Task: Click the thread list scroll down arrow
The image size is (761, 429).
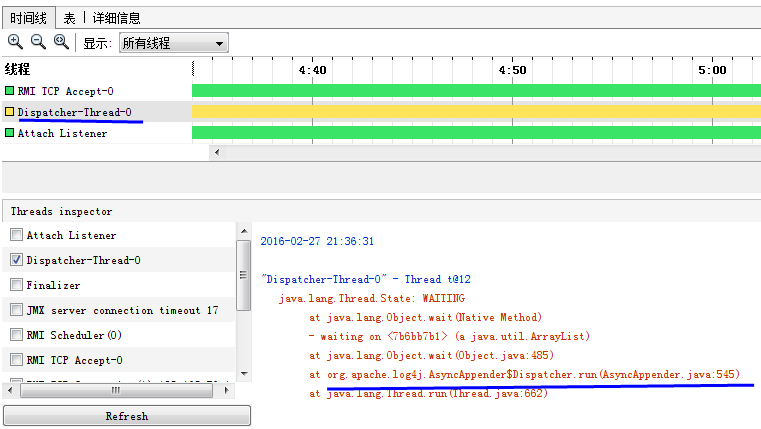Action: pyautogui.click(x=244, y=374)
